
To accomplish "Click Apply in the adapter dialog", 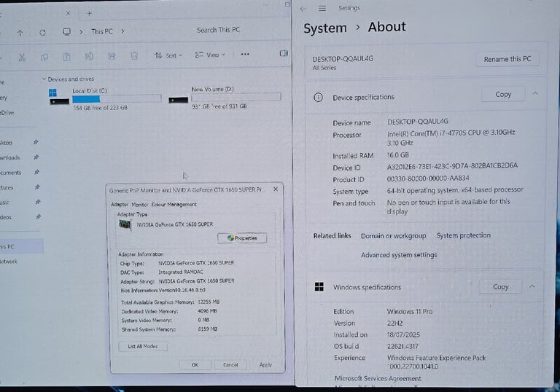I will pyautogui.click(x=265, y=365).
